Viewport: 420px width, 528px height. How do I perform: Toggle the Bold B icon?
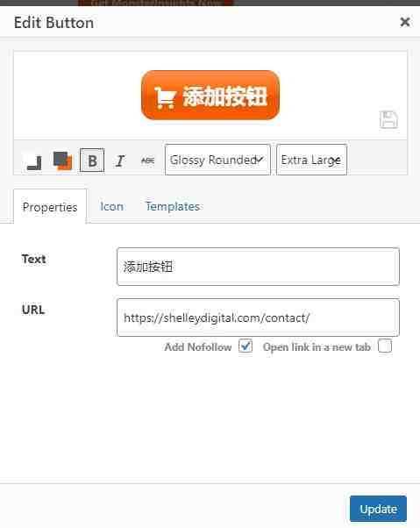click(92, 161)
